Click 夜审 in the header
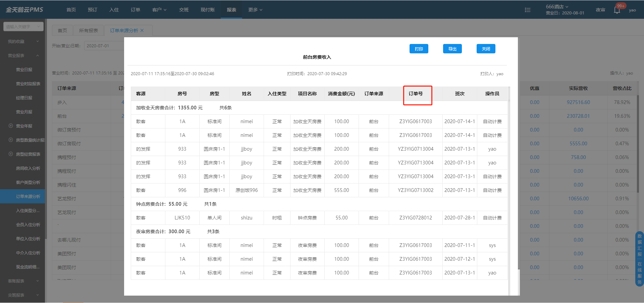Viewport: 644px width, 303px height. click(600, 10)
